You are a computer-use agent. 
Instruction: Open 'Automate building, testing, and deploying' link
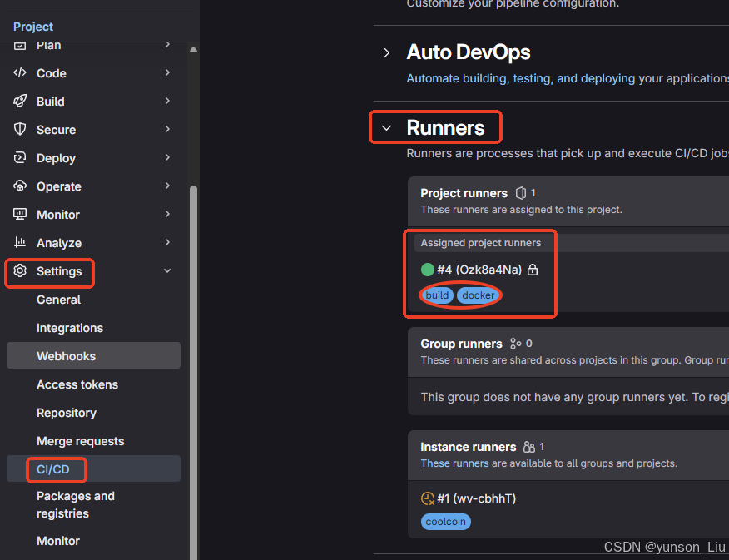[x=521, y=78]
